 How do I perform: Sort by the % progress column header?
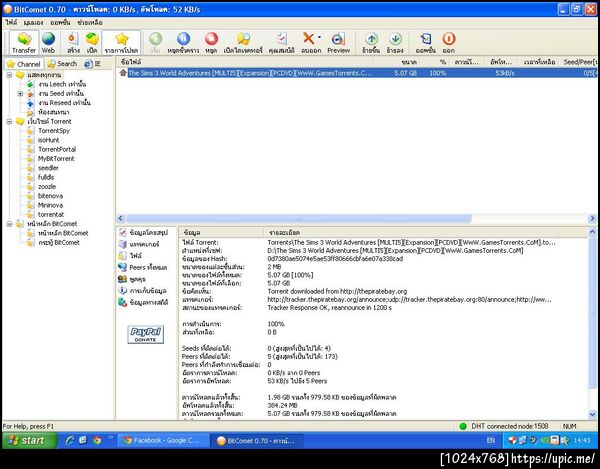(435, 62)
